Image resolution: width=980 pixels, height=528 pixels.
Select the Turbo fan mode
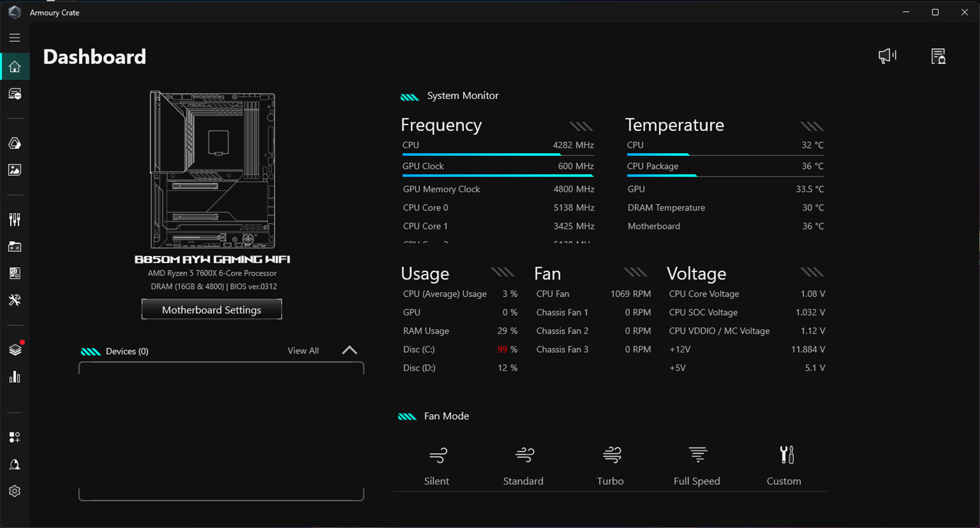point(611,466)
